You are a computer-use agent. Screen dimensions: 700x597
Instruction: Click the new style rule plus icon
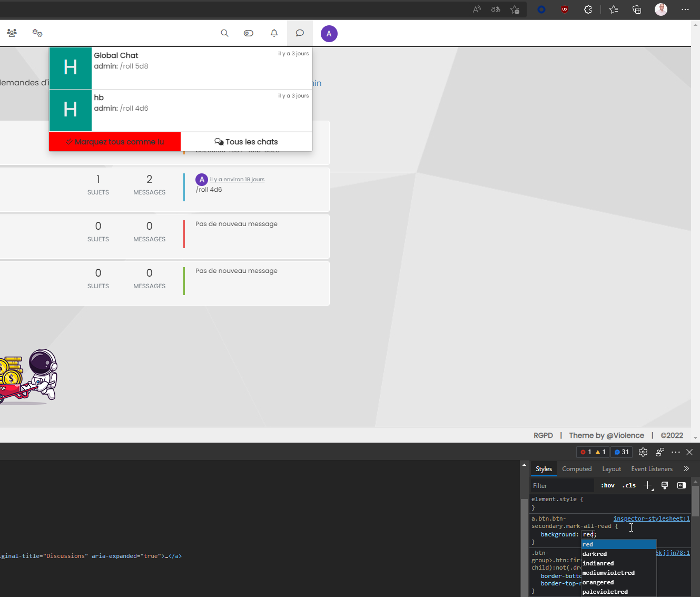648,485
